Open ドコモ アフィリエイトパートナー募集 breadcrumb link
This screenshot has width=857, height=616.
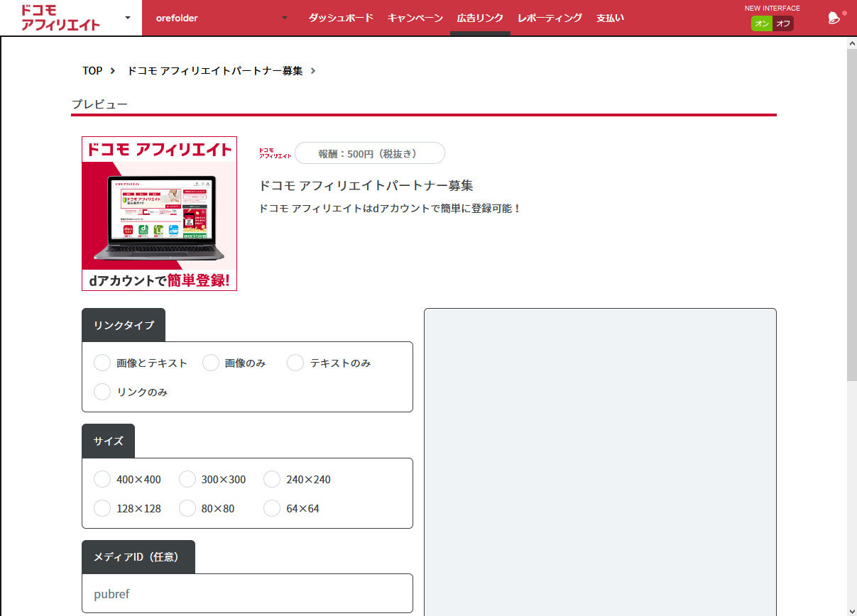coord(214,71)
